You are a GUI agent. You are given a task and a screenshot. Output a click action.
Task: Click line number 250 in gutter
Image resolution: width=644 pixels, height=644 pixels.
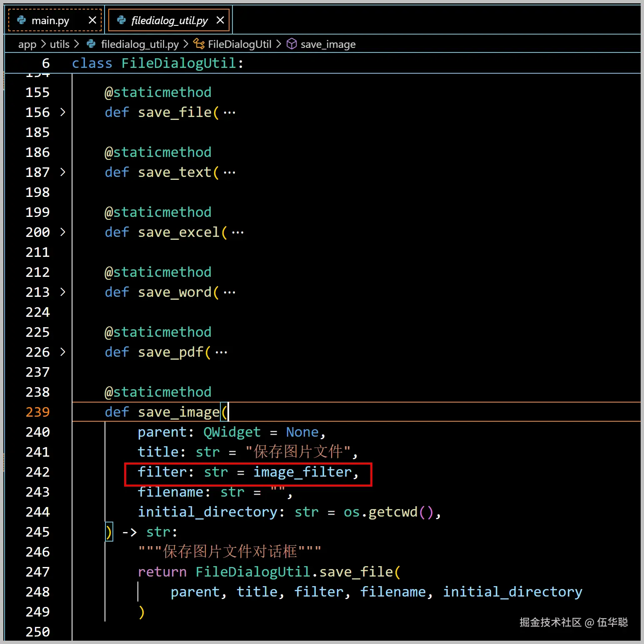(37, 632)
